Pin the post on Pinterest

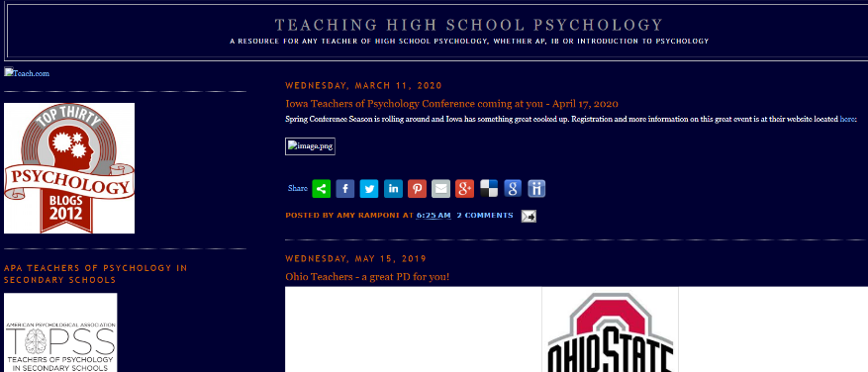tap(417, 189)
